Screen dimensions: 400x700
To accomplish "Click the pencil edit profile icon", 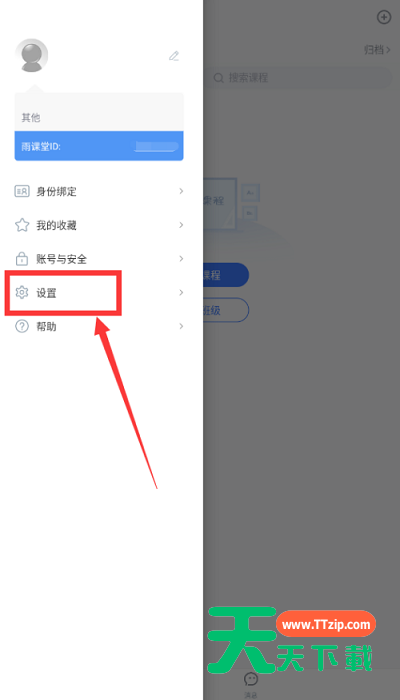I will tap(174, 56).
